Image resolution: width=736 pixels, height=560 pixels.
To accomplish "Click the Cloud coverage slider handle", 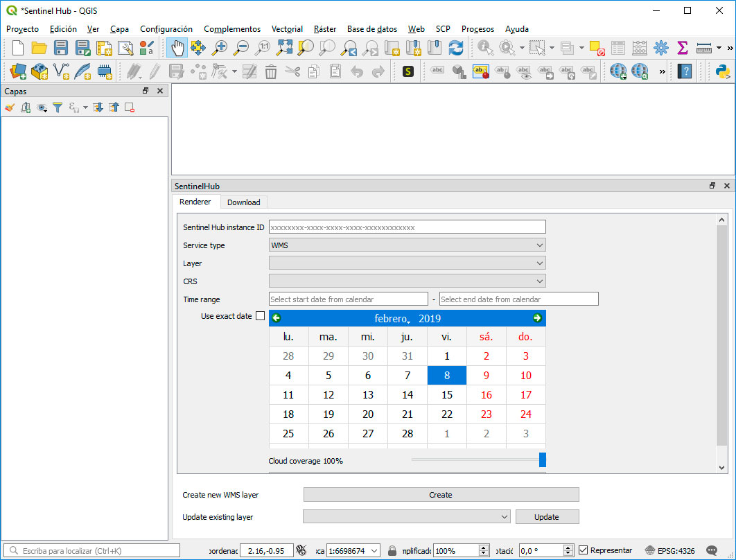I will point(543,460).
